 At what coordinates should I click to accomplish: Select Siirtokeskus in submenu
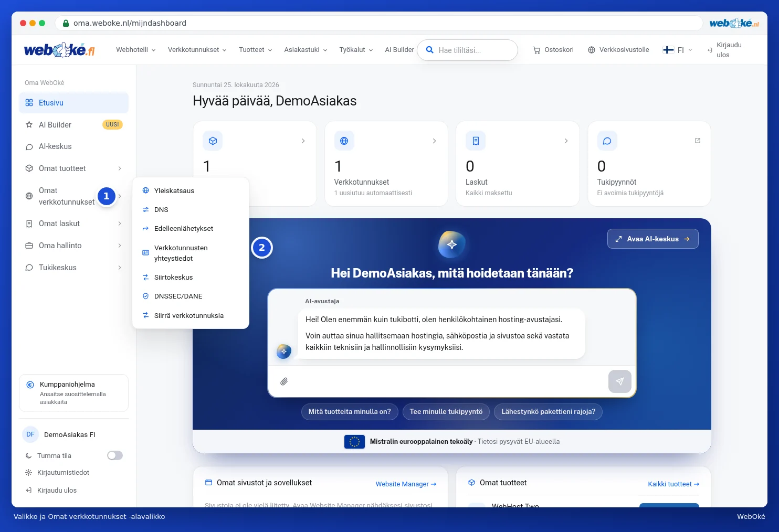191,277
